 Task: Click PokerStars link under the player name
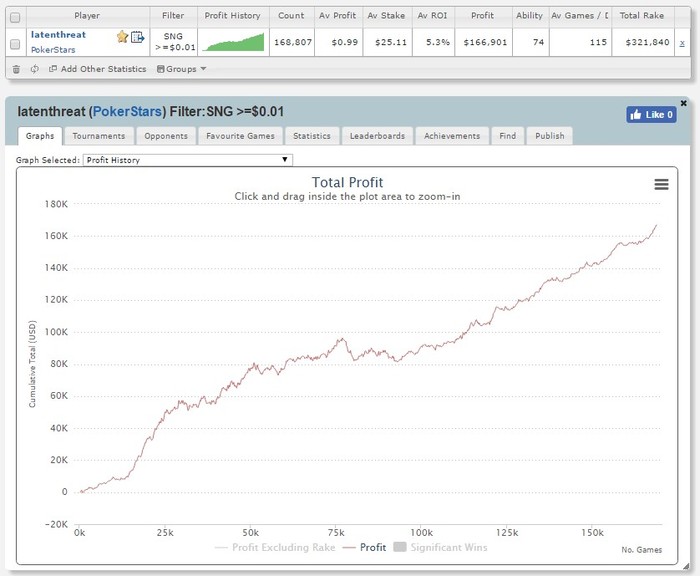(53, 50)
